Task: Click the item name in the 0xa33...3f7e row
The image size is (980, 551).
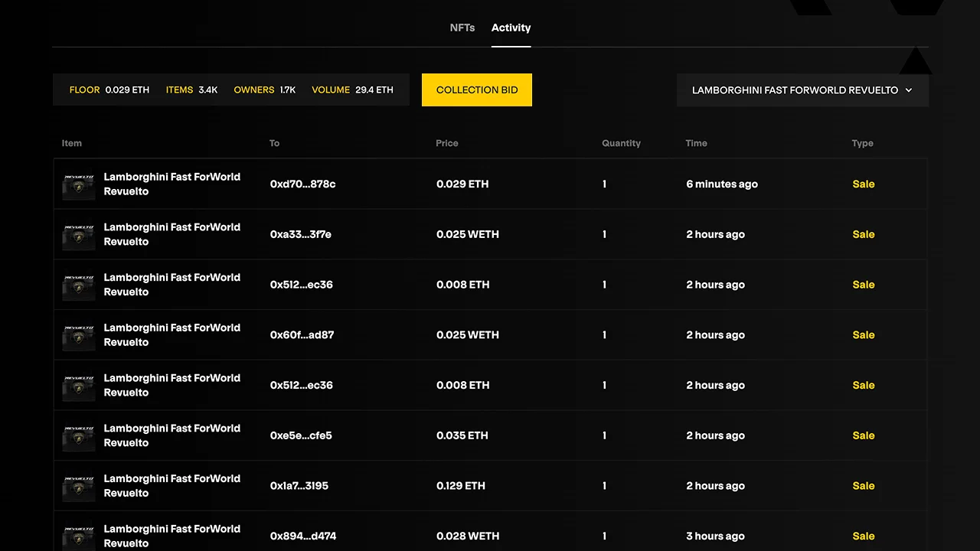Action: tap(172, 234)
